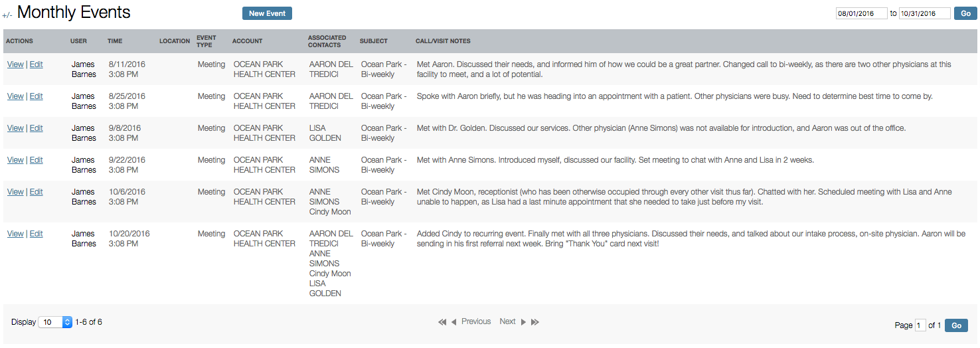Edit the 8/25/2016 meeting event
980x348 pixels.
coord(36,96)
